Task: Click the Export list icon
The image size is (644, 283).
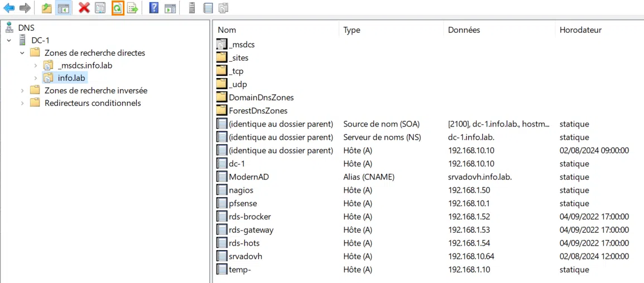Action: point(132,8)
